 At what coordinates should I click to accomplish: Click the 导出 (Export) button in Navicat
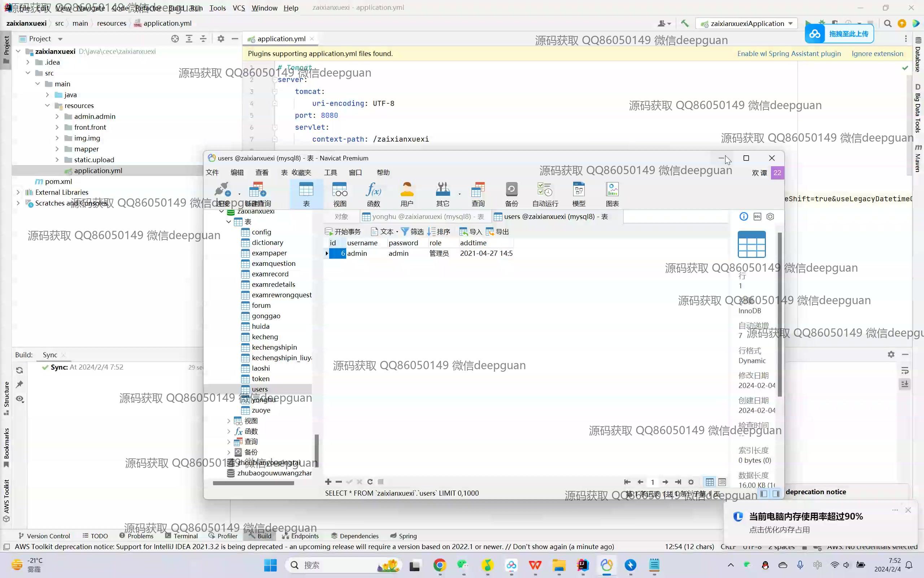click(x=497, y=232)
